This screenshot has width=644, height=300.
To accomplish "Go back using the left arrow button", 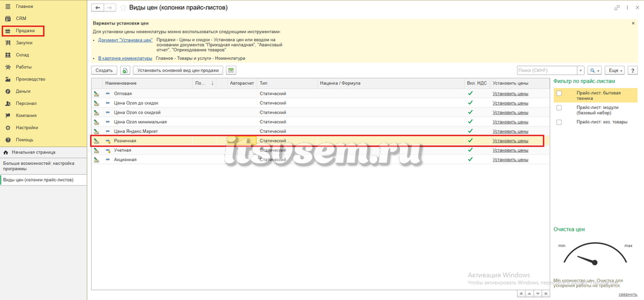I will pos(97,8).
